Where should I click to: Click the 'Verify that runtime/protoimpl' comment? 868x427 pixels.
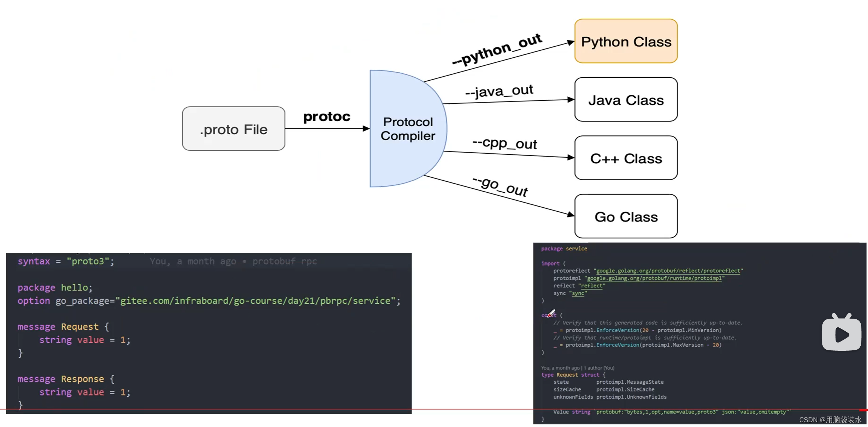645,338
